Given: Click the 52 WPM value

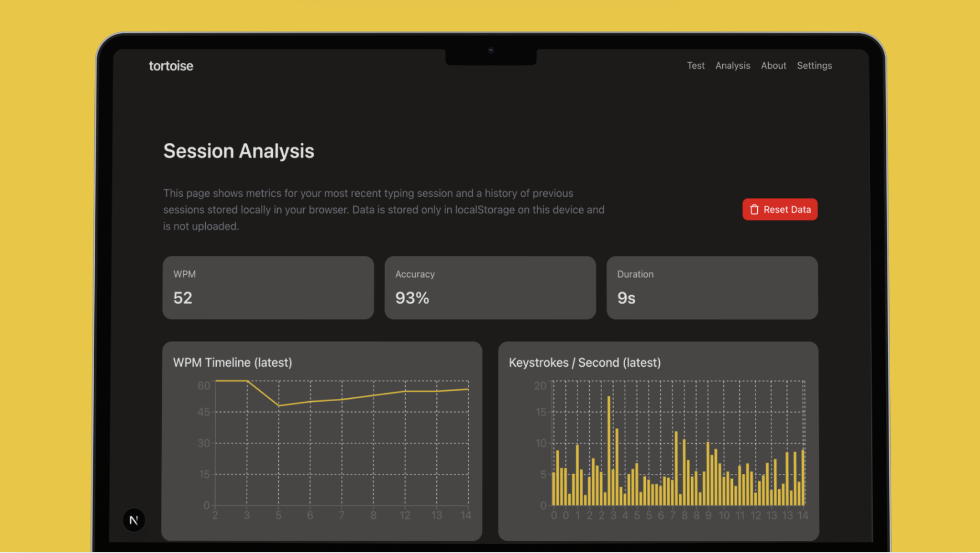Looking at the screenshot, I should point(183,298).
